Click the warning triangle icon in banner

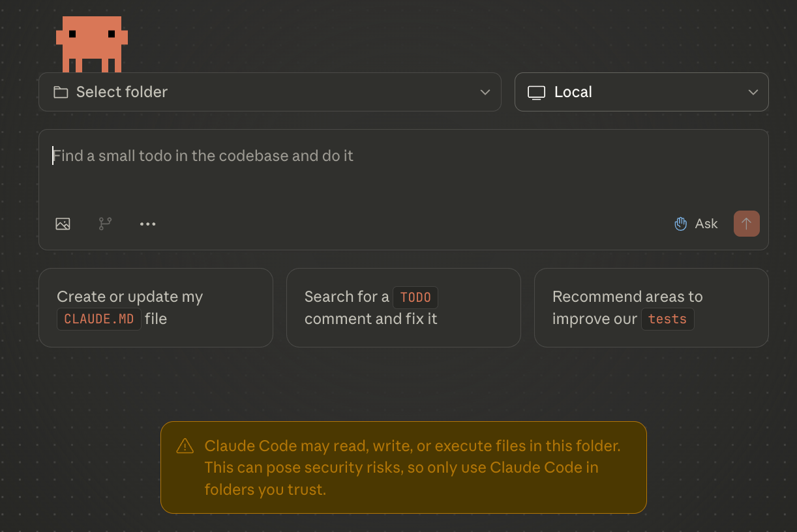tap(185, 446)
